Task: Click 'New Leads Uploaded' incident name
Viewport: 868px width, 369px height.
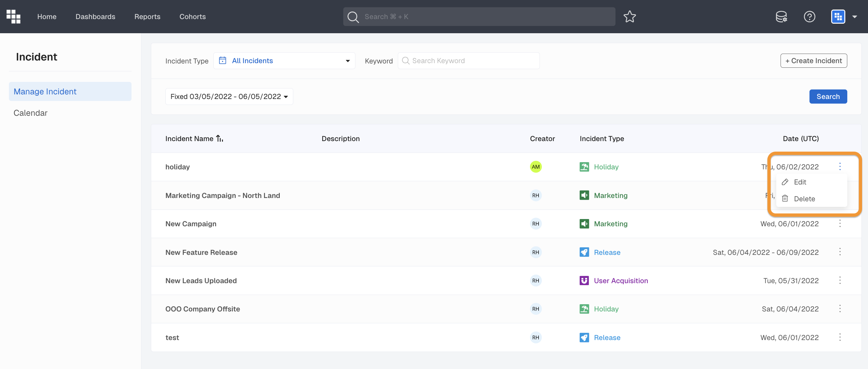Action: pyautogui.click(x=201, y=281)
